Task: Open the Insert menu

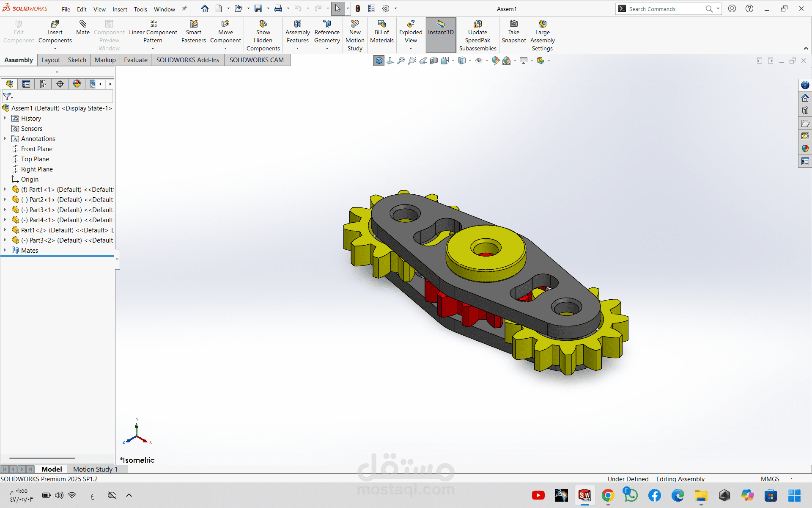Action: [x=120, y=9]
